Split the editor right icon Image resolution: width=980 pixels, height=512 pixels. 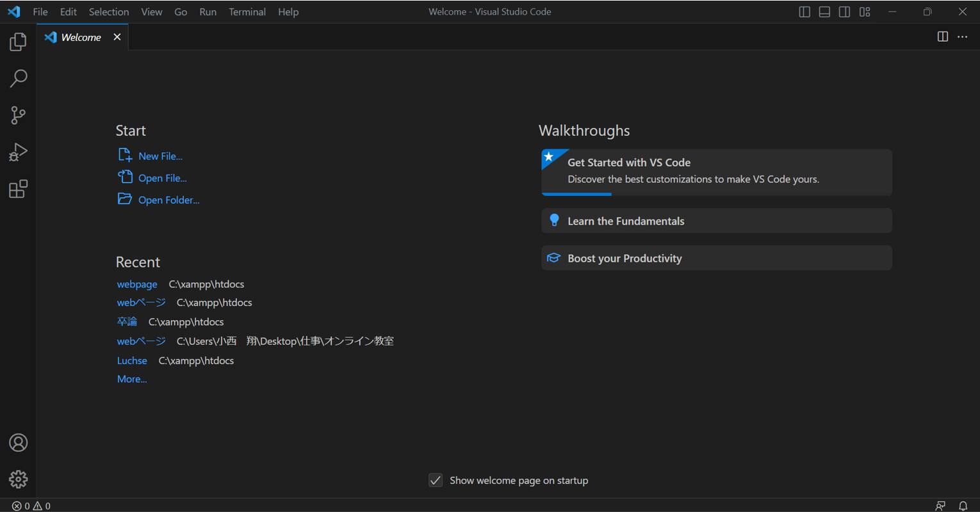pyautogui.click(x=942, y=36)
